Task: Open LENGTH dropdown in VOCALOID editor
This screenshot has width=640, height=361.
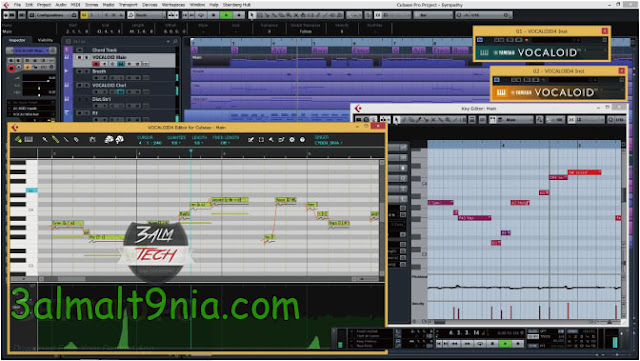Action: point(198,143)
